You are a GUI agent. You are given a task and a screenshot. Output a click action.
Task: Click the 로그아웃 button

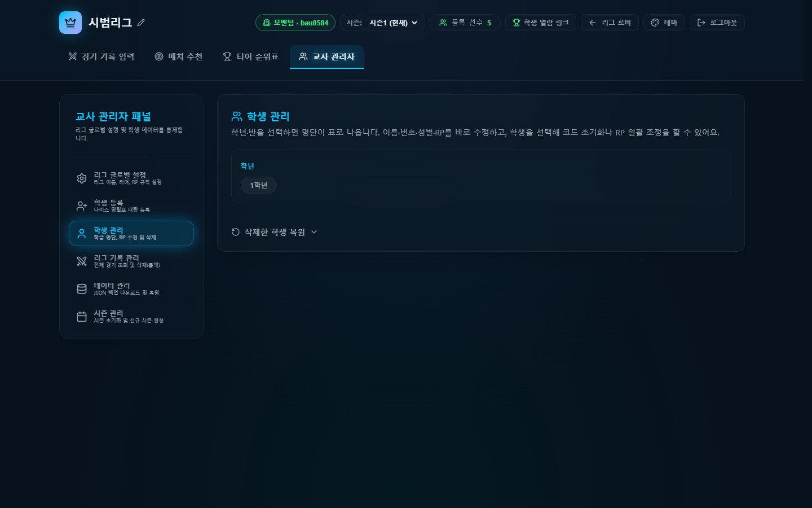717,23
